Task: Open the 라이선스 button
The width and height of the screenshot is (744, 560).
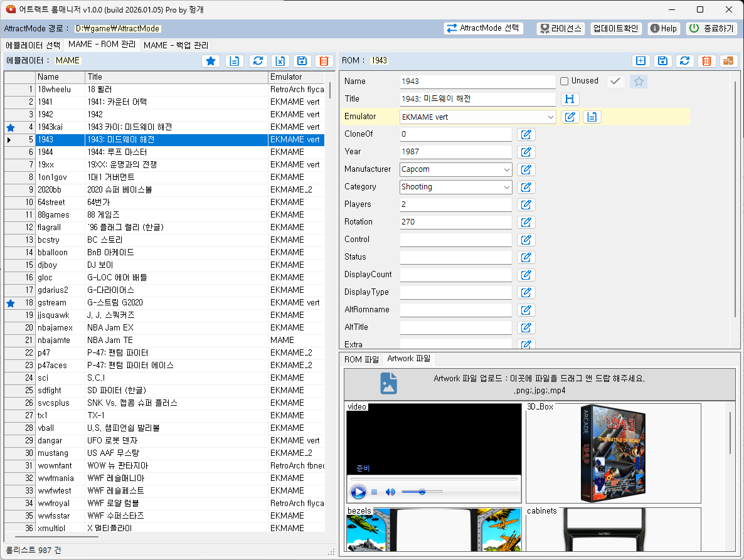Action: tap(561, 28)
